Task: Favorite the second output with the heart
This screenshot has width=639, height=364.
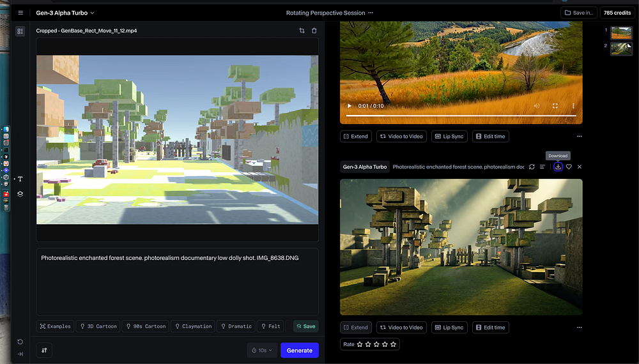Action: pos(569,167)
